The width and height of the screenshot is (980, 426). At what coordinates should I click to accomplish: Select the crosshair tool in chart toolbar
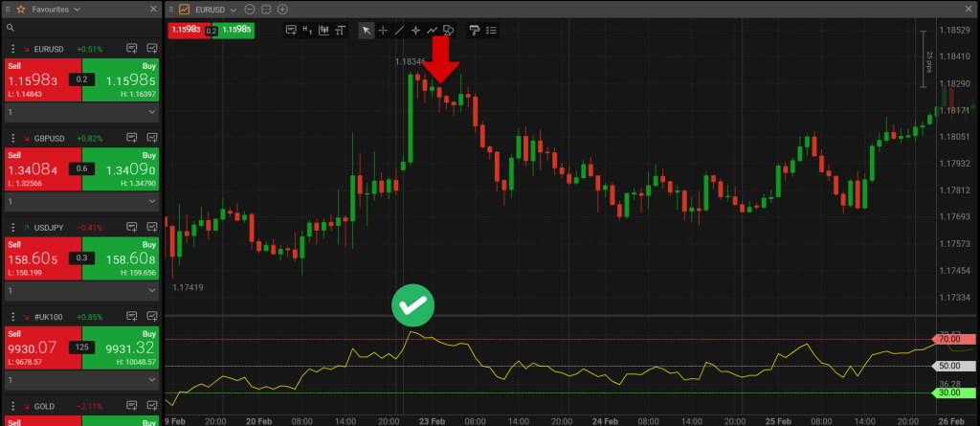pos(383,30)
